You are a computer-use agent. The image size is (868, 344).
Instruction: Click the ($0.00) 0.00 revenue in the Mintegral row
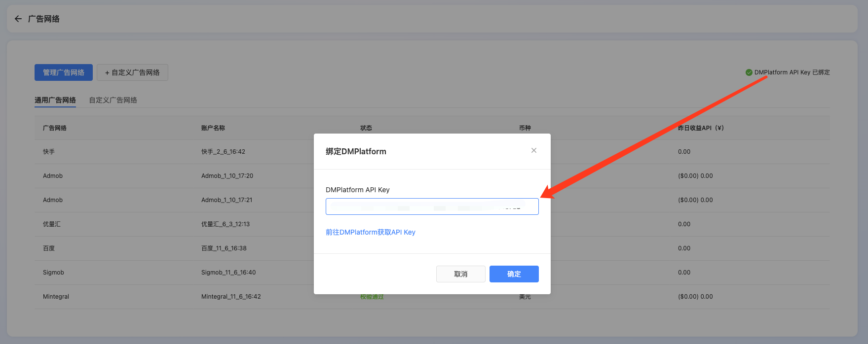coord(695,297)
